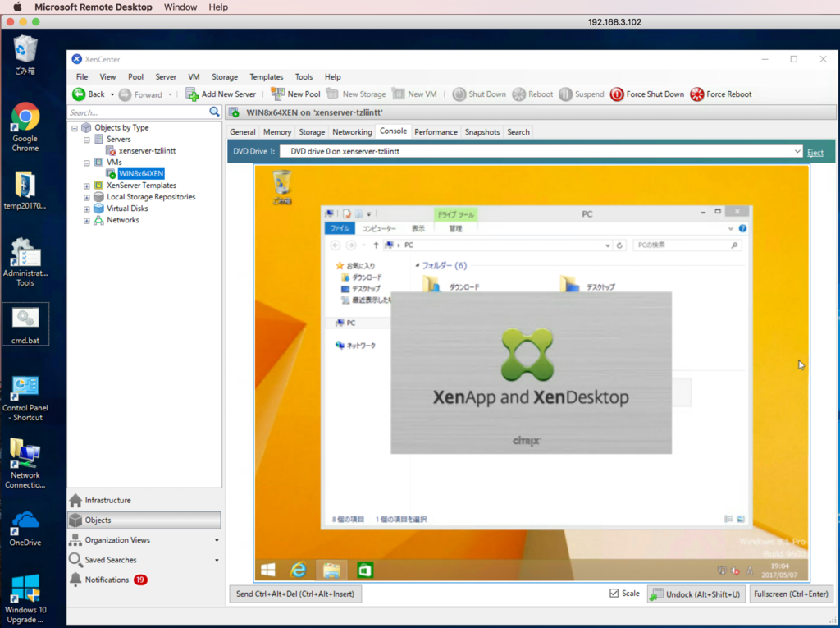Click the Eject link
The image size is (840, 628).
click(x=815, y=153)
